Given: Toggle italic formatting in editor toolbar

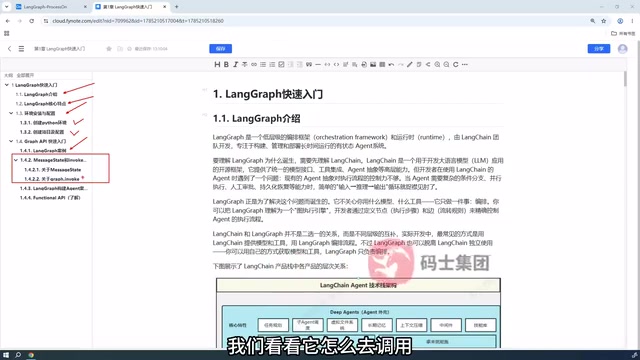Looking at the screenshot, I should [236, 64].
